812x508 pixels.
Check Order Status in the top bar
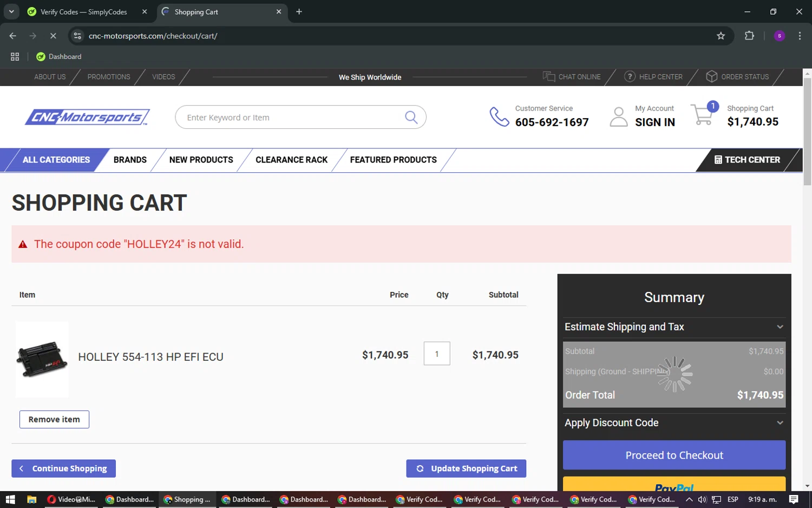(737, 77)
